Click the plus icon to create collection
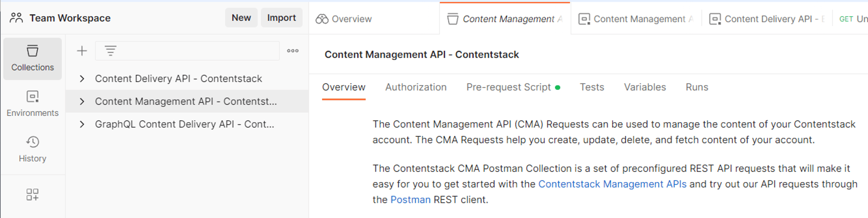This screenshot has height=218, width=868. point(82,51)
